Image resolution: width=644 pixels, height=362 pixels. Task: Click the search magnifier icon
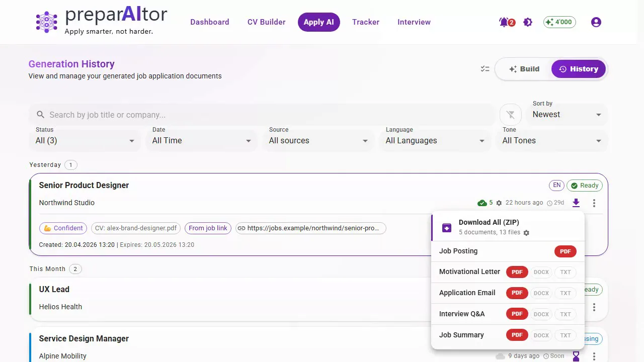[x=41, y=115]
